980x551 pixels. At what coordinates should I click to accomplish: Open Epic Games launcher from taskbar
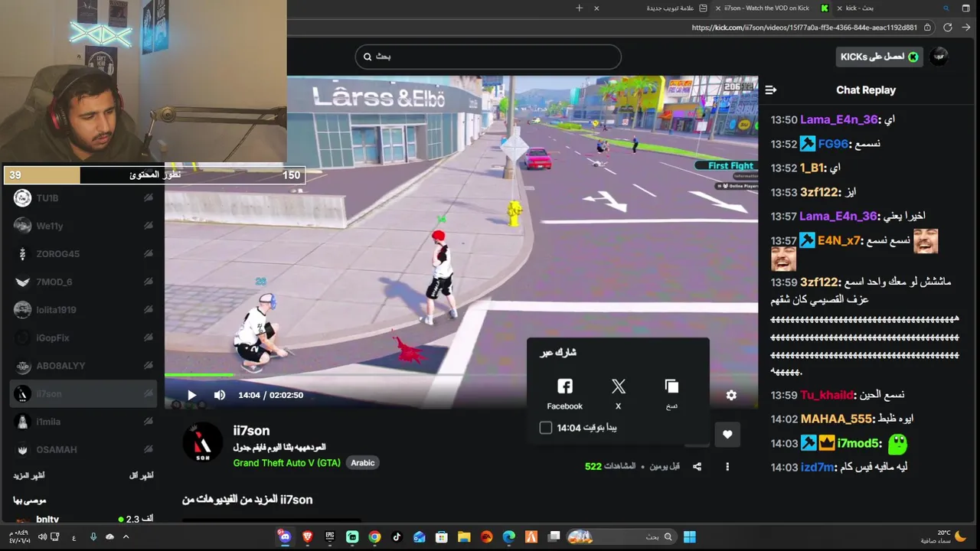(x=330, y=536)
